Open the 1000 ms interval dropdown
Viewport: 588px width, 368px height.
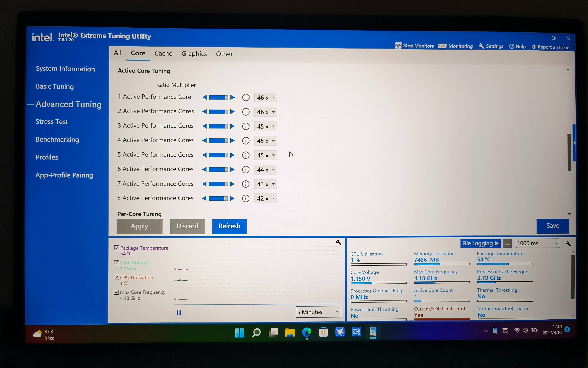pos(538,243)
